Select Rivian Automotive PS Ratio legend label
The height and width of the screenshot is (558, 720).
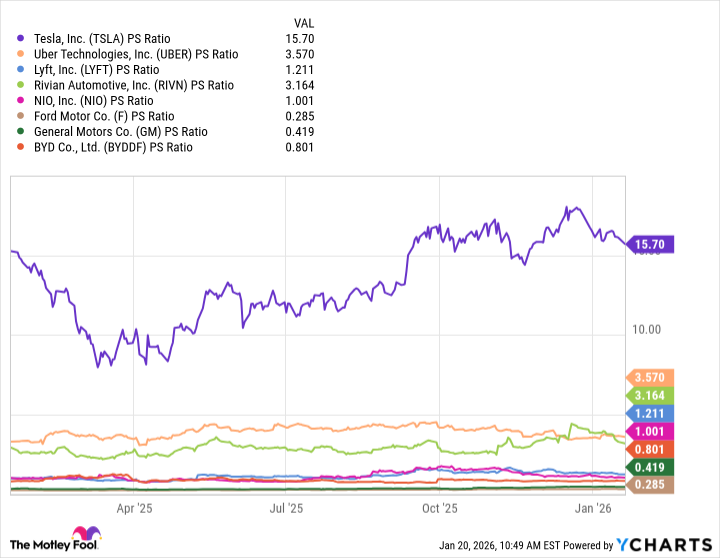coord(133,85)
